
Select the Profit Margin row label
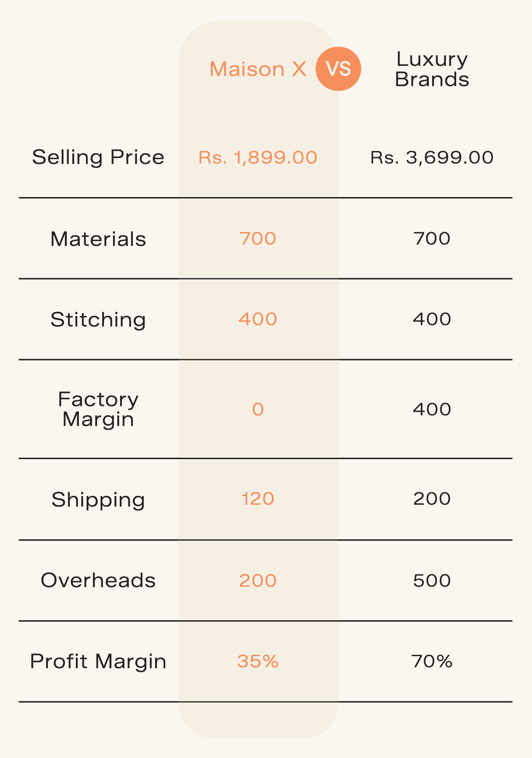pos(98,661)
